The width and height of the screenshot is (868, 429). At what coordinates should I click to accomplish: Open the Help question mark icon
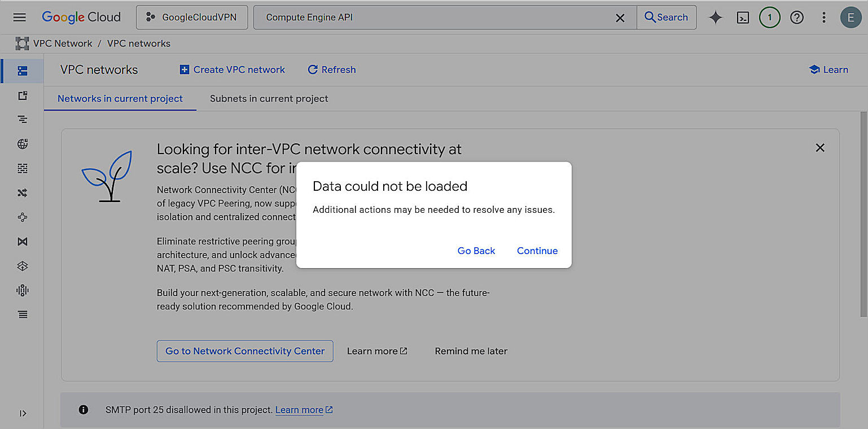(x=797, y=17)
